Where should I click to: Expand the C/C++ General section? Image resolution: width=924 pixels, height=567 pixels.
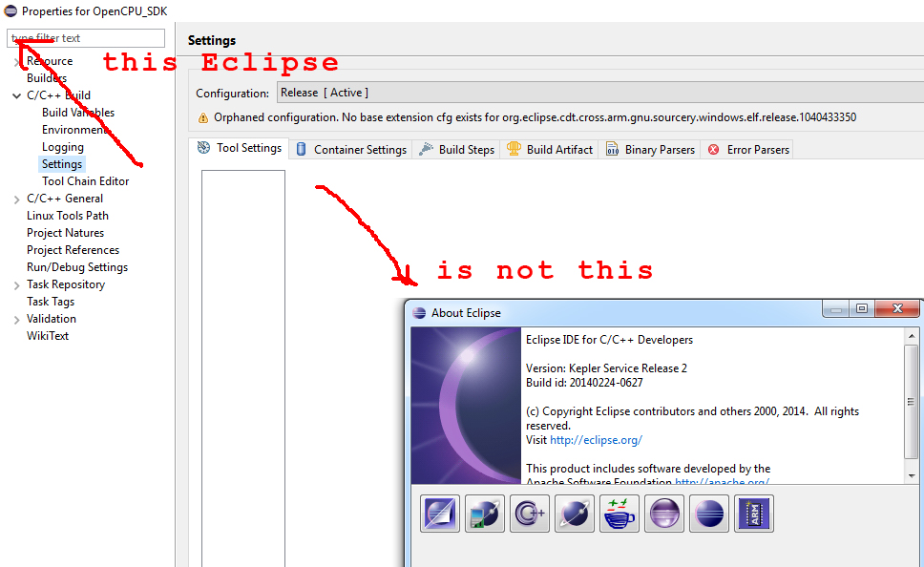16,198
